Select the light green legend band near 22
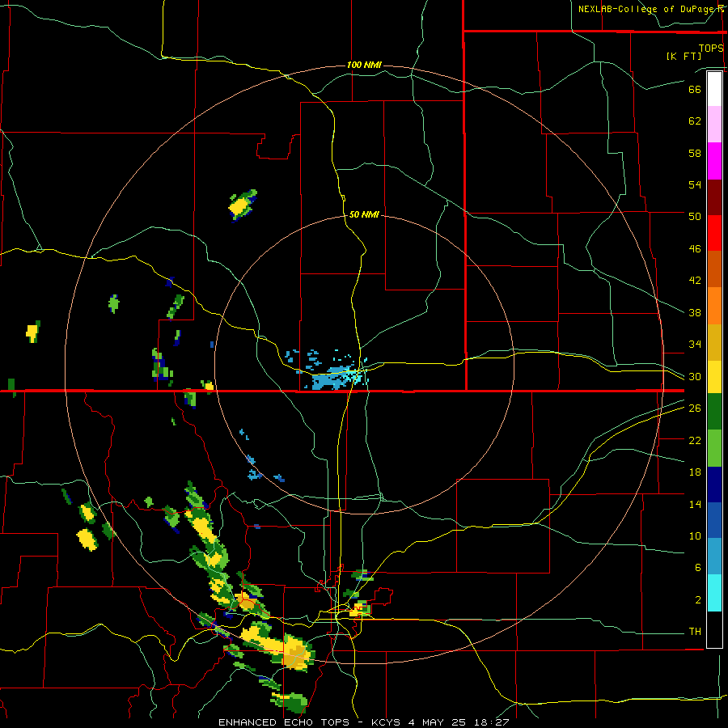This screenshot has height=728, width=728. 714,448
